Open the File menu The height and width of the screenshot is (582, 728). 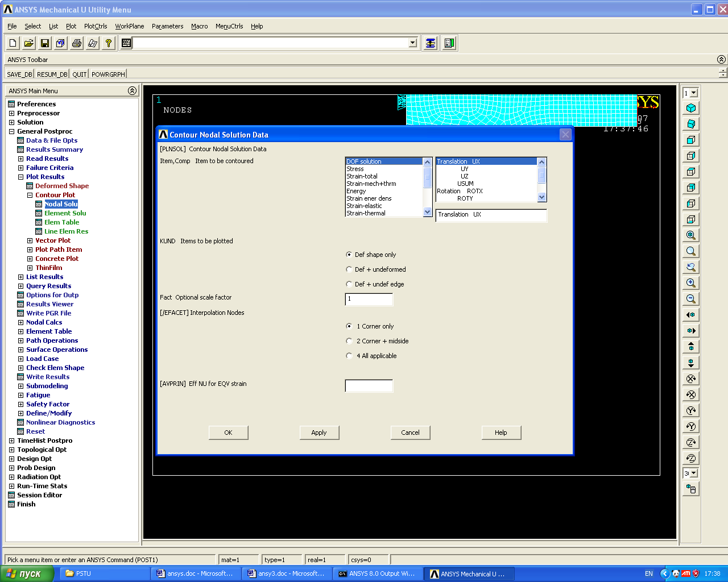(x=12, y=26)
